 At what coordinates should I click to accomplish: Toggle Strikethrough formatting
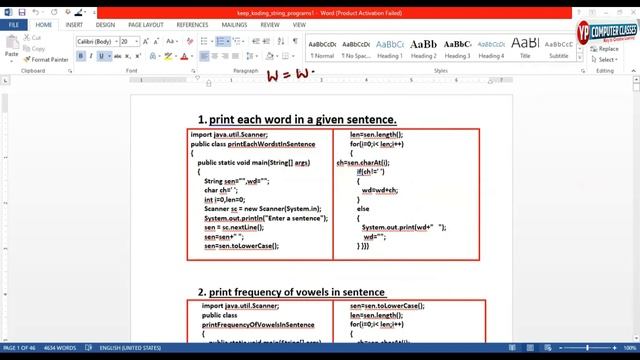coord(118,56)
